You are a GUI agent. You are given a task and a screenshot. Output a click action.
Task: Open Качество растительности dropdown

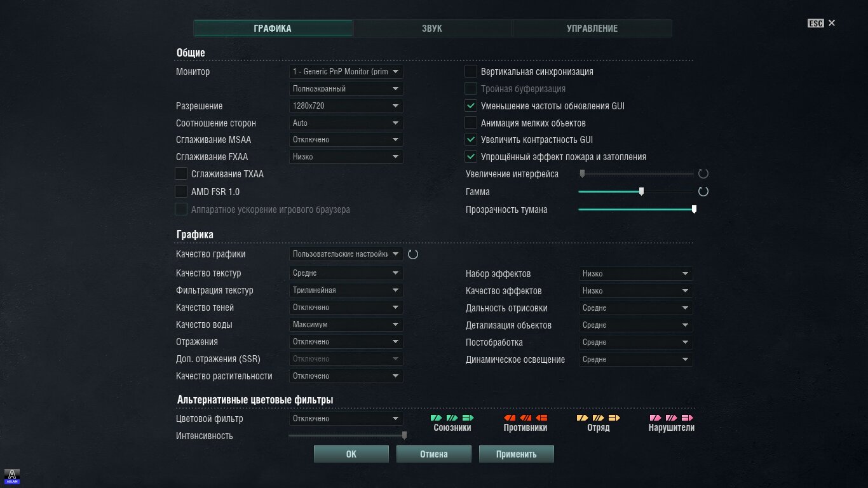tap(346, 376)
